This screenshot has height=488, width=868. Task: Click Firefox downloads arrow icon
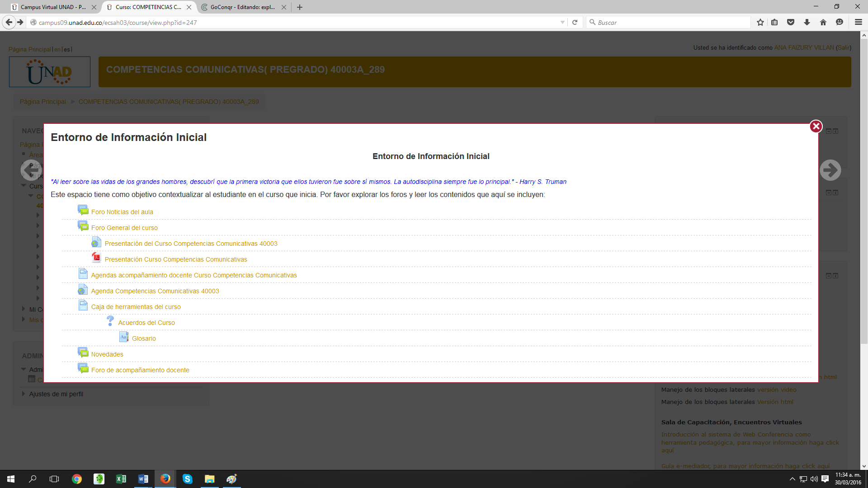[x=807, y=23]
